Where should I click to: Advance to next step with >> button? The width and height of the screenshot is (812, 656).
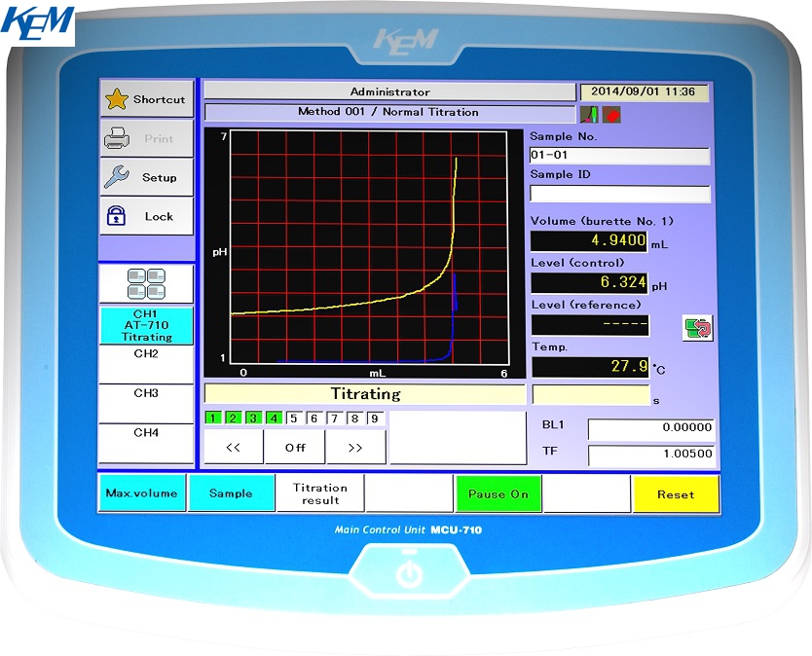pyautogui.click(x=355, y=448)
